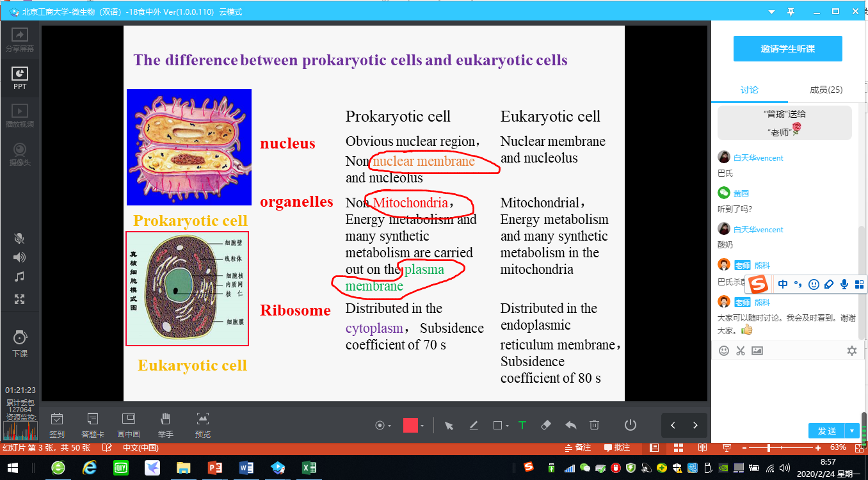868x480 pixels.
Task: Select the green text tool
Action: tap(522, 426)
